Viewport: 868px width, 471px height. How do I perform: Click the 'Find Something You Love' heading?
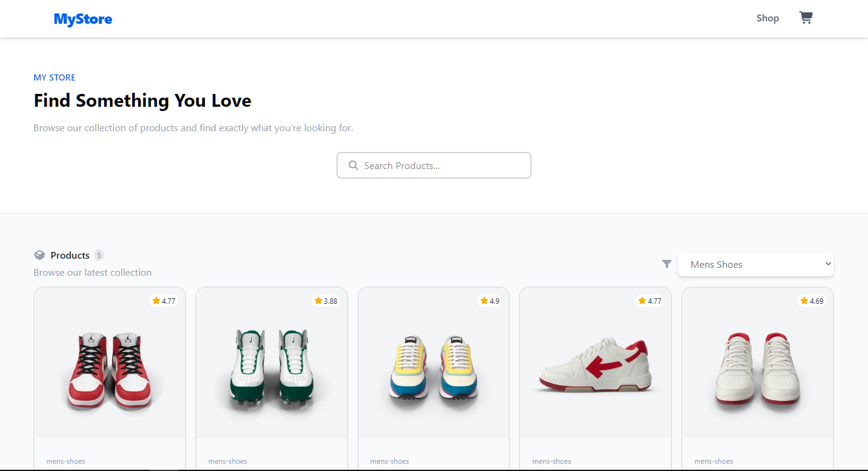click(143, 101)
